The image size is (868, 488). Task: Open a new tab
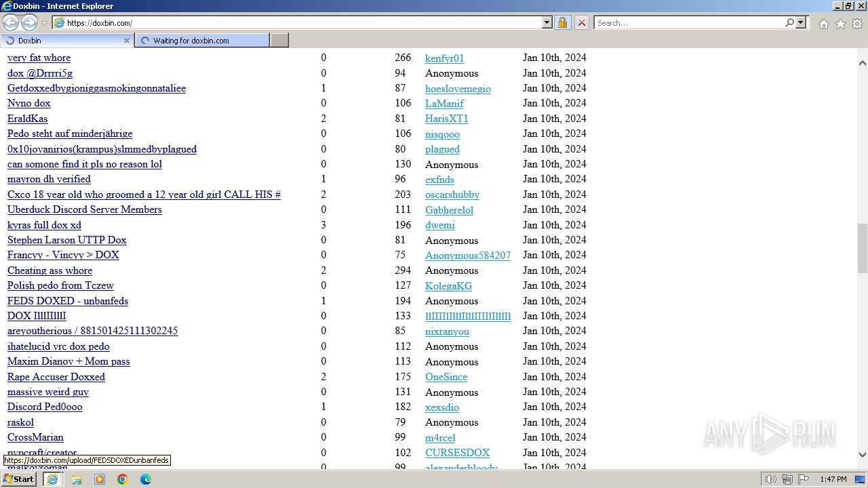279,41
